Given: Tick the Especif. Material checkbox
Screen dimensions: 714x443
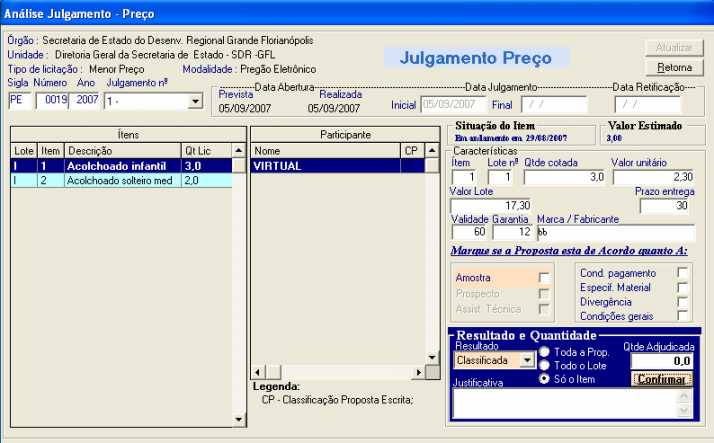Looking at the screenshot, I should tap(682, 287).
